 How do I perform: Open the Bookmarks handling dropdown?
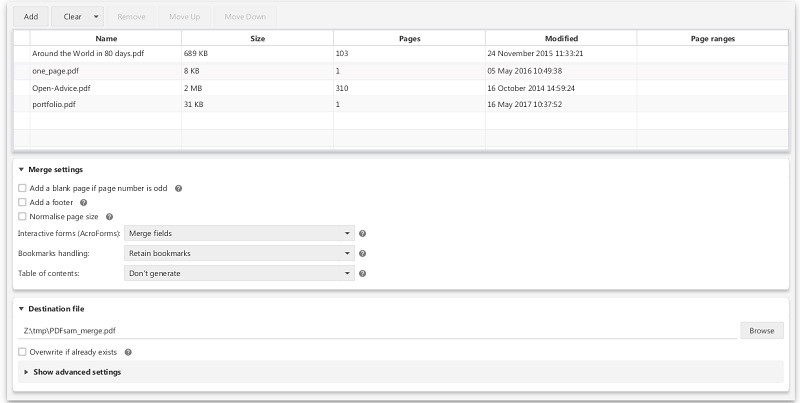(239, 253)
